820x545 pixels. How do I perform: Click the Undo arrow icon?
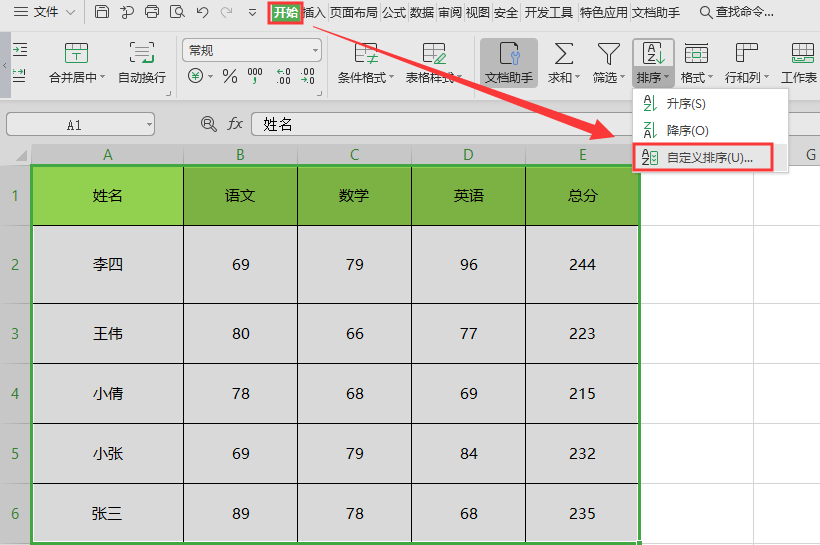(x=202, y=12)
